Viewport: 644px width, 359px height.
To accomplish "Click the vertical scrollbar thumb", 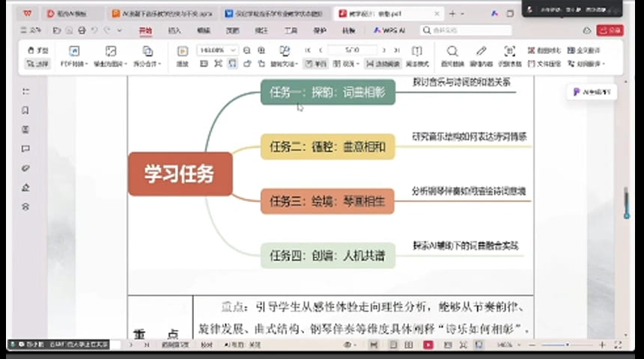I will [x=626, y=203].
